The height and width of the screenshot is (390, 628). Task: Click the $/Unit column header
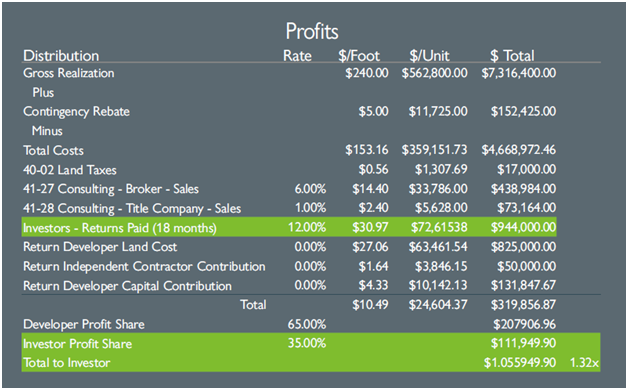pyautogui.click(x=429, y=56)
